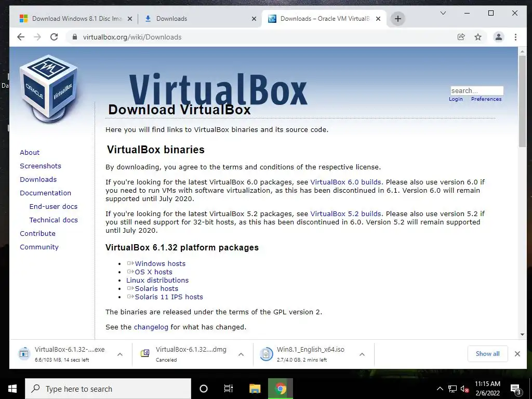Open End-user docs in sidebar

54,206
